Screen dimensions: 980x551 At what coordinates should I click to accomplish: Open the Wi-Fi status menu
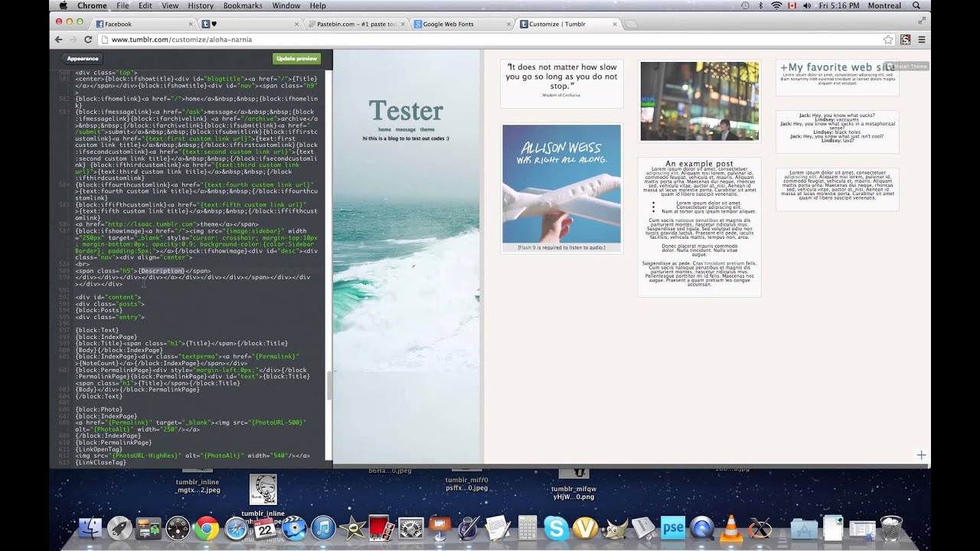point(776,5)
